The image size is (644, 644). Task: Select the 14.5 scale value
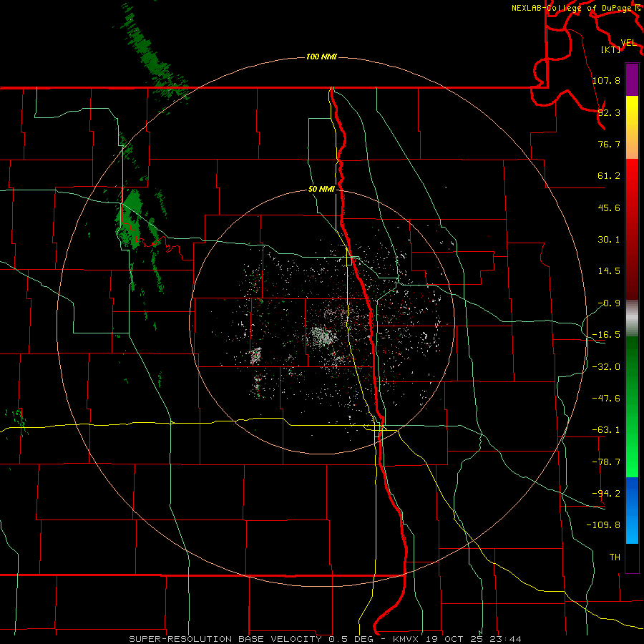point(609,271)
